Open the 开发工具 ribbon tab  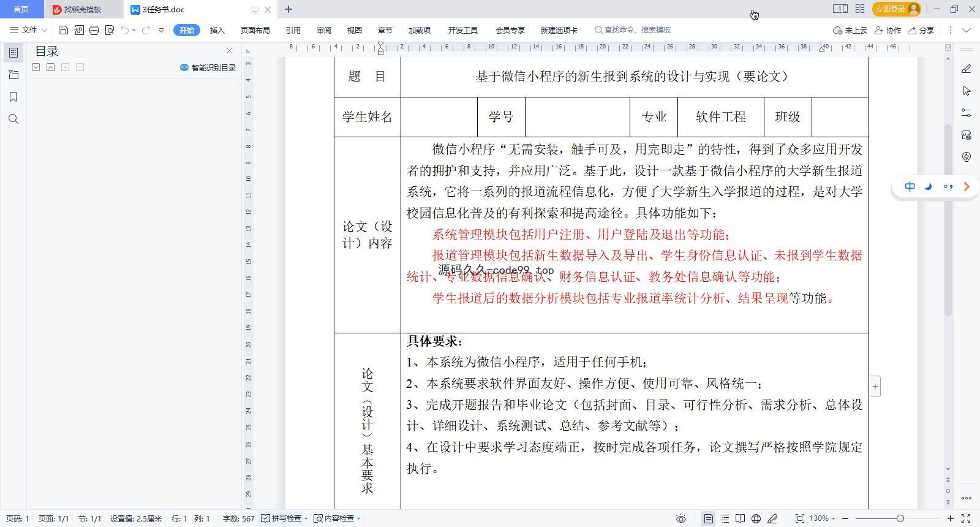pyautogui.click(x=462, y=30)
